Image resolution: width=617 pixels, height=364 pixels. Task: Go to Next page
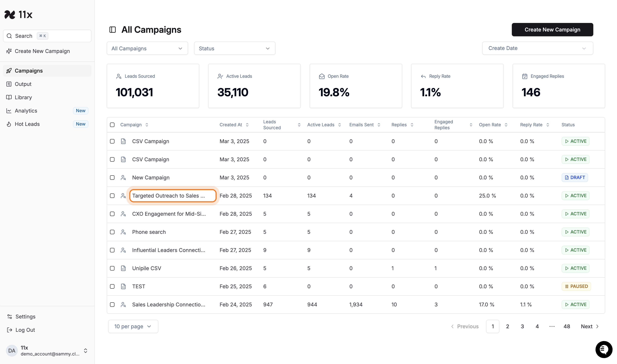click(590, 326)
